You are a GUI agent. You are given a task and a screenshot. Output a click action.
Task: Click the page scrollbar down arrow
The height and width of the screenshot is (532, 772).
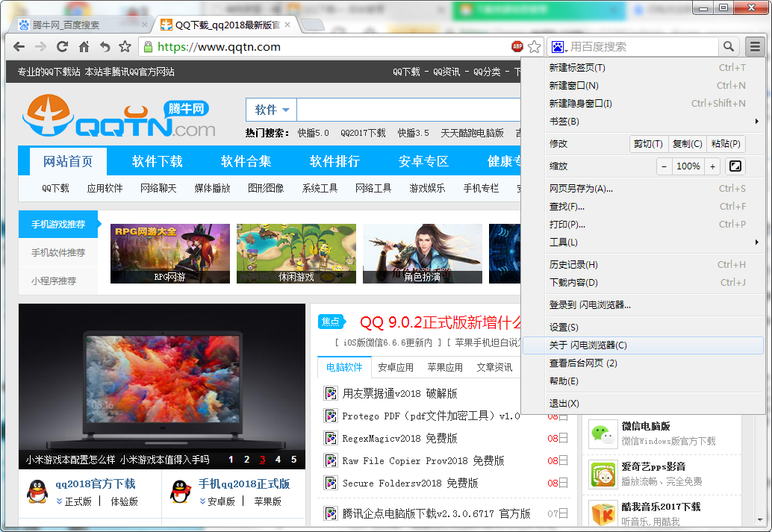(x=760, y=520)
